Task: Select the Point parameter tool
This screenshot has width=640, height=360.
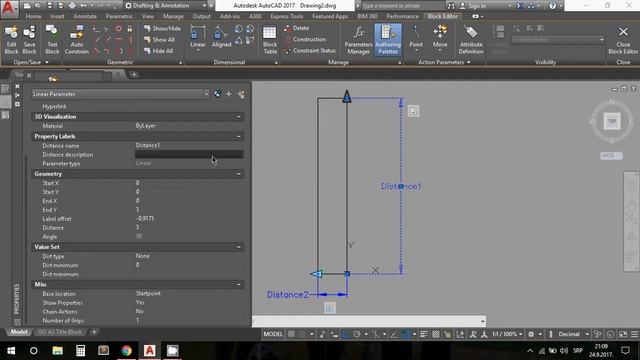Action: coord(416,38)
